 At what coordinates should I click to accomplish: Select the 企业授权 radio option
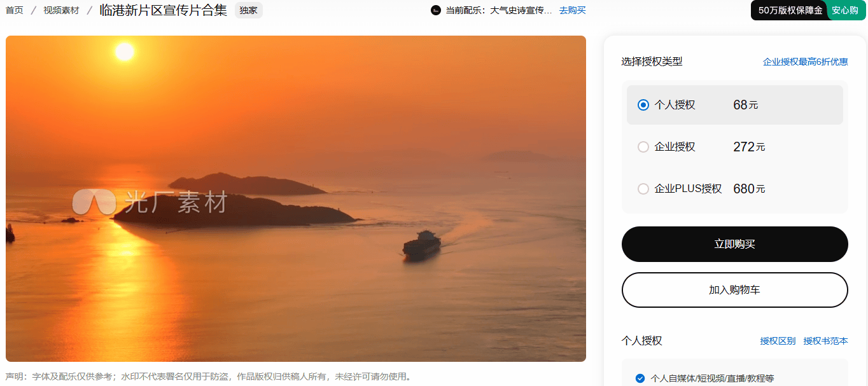pyautogui.click(x=643, y=147)
